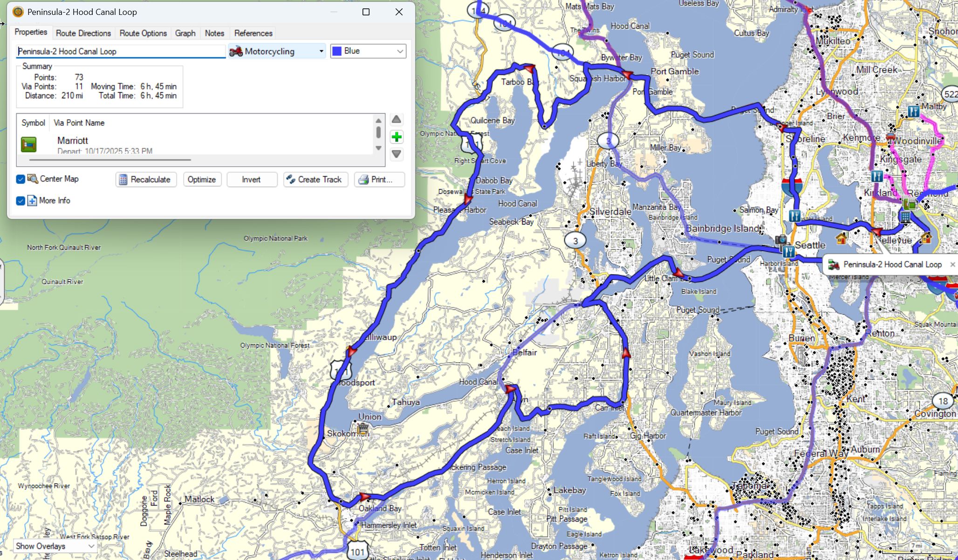Screen dimensions: 958x560
Task: Click camera waypoint icon near Seattle
Action: 781,239
